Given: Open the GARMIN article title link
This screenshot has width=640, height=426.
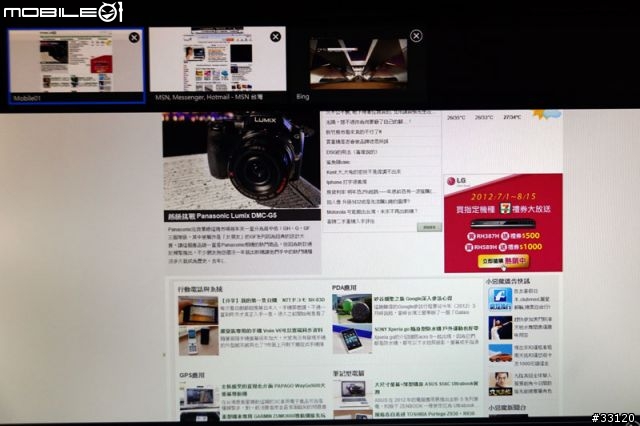Looking at the screenshot, I should pos(273,416).
